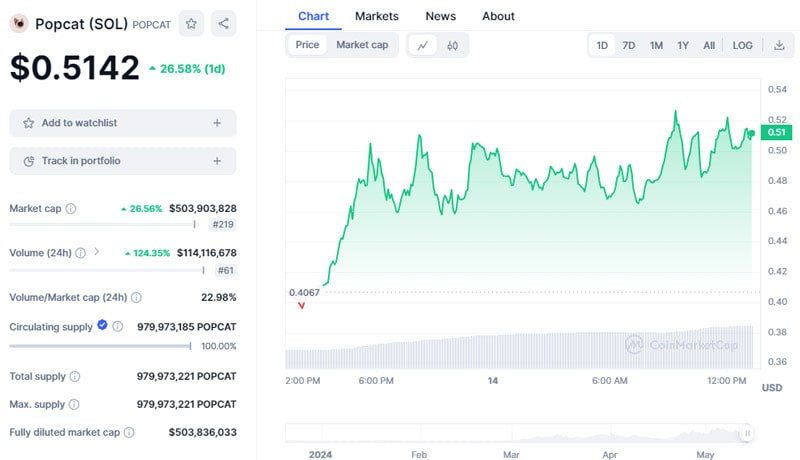
Task: Select the 1D time range
Action: 602,45
